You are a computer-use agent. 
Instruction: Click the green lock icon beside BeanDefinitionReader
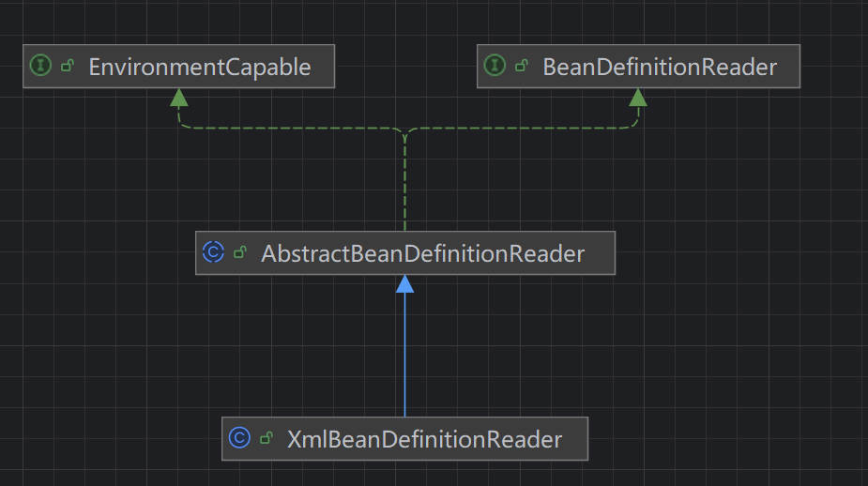tap(521, 66)
